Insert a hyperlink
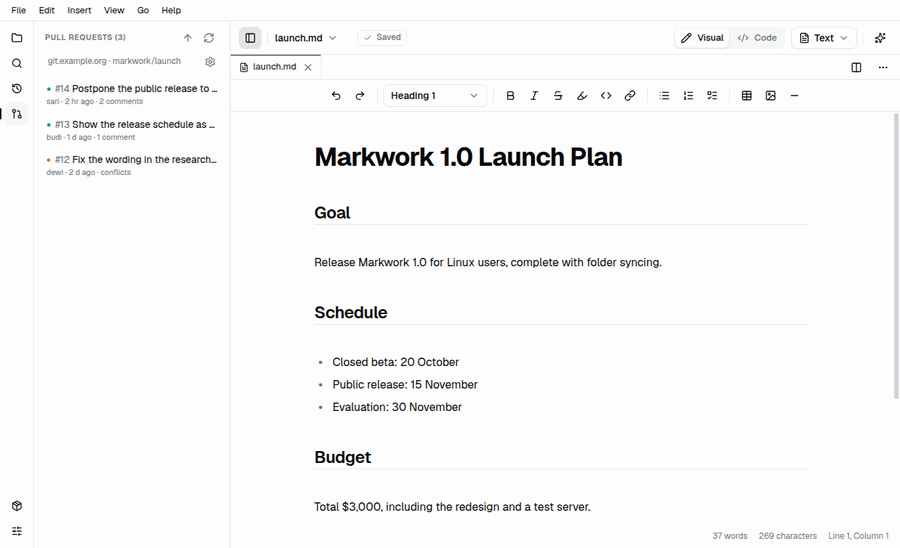This screenshot has height=548, width=900. tap(630, 96)
